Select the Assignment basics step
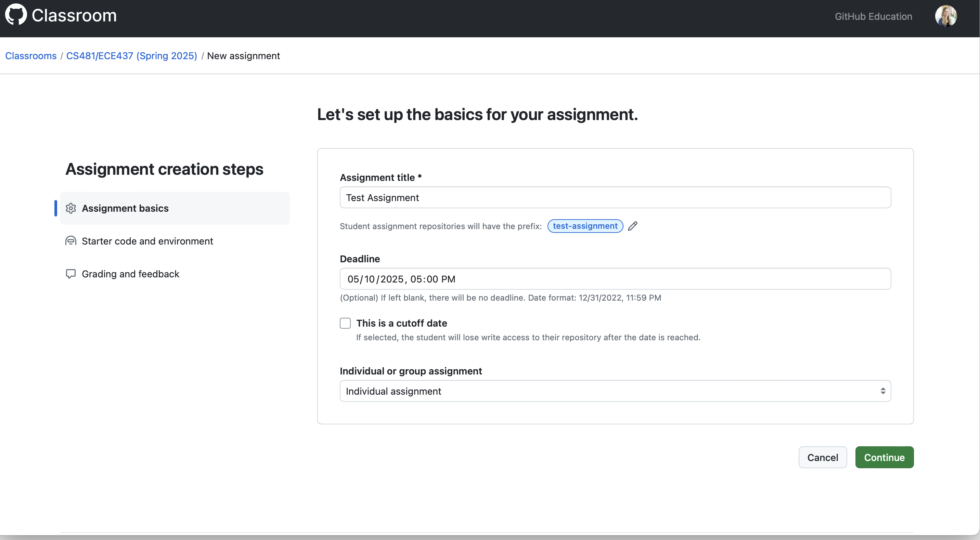This screenshot has height=540, width=980. 125,208
